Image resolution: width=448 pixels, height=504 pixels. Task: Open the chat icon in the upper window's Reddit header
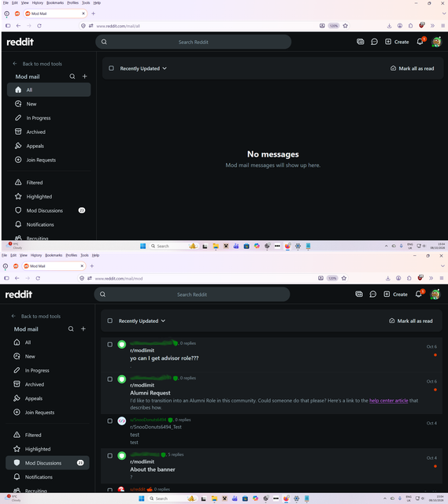coord(374,42)
